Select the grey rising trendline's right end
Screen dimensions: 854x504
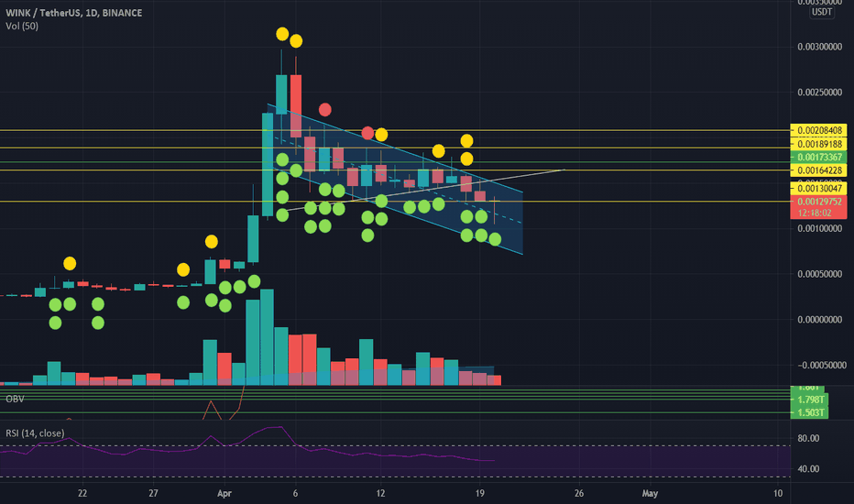(x=563, y=170)
